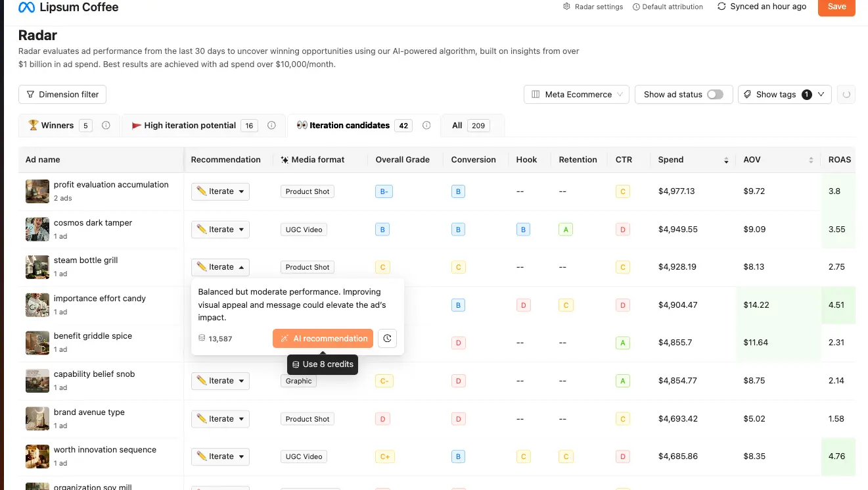This screenshot has width=868, height=490.
Task: Open the Dimension filter
Action: tap(62, 95)
